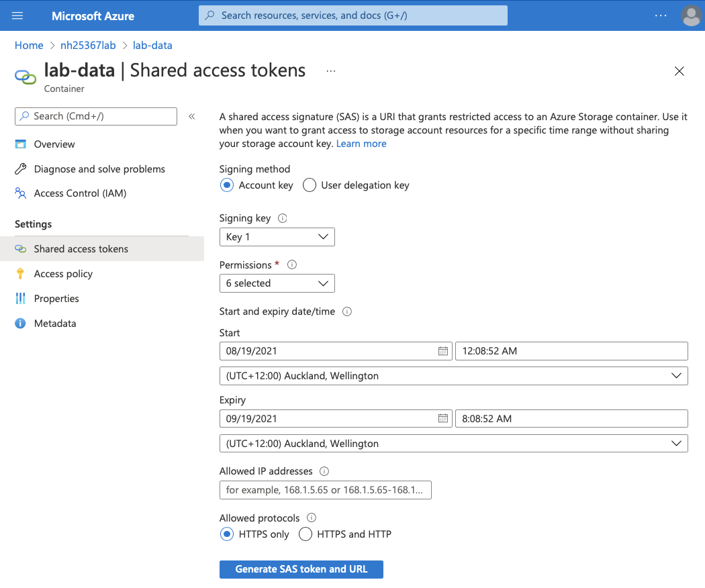Image resolution: width=705 pixels, height=588 pixels.
Task: Select the Account key signing method
Action: [x=227, y=185]
